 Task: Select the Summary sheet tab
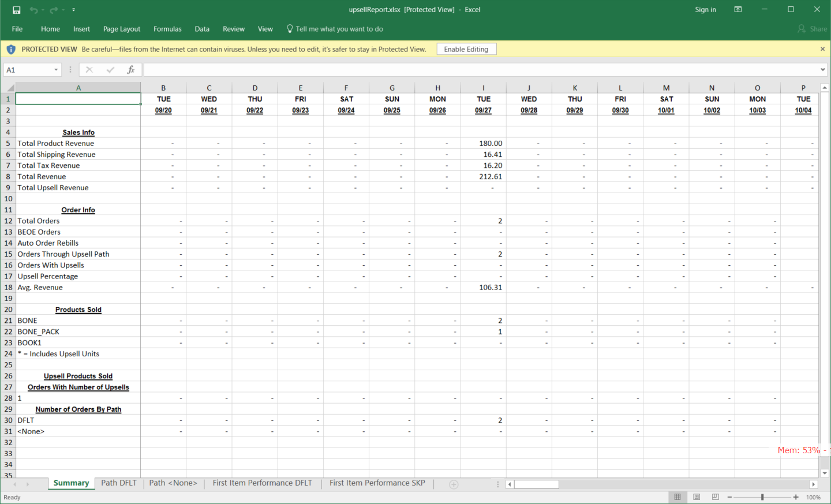pos(71,483)
